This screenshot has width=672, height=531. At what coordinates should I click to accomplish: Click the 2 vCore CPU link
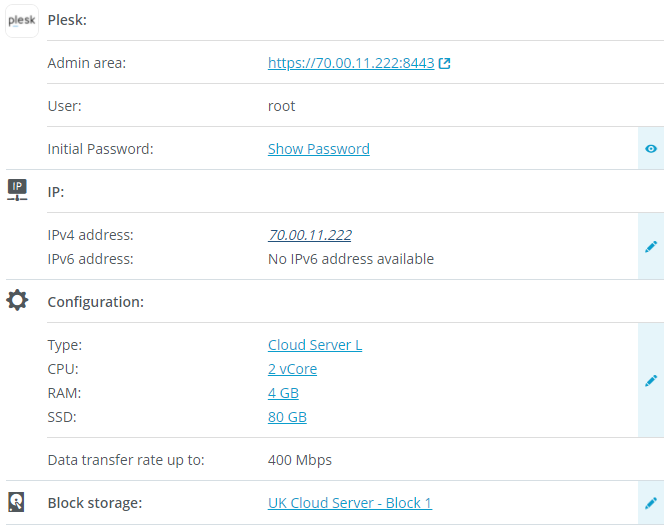(292, 369)
